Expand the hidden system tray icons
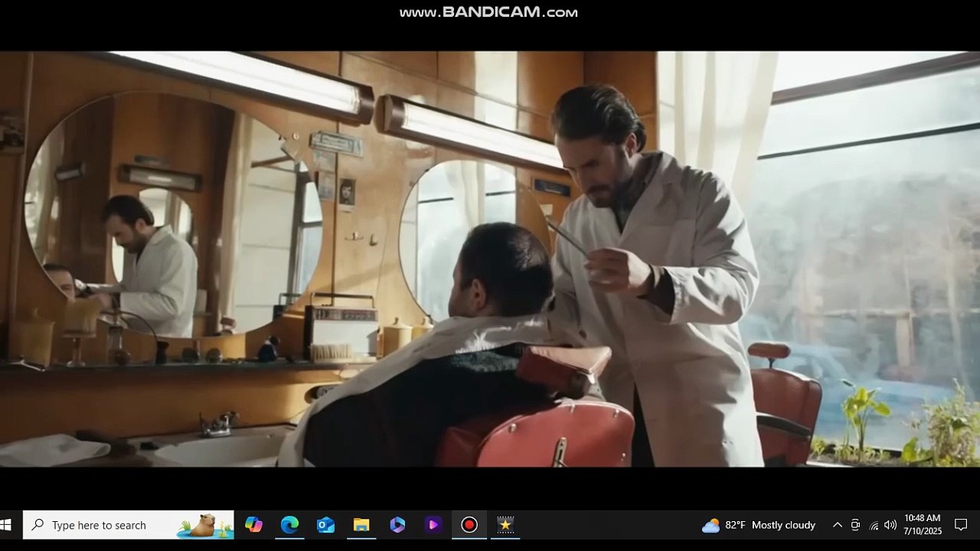 [x=838, y=525]
